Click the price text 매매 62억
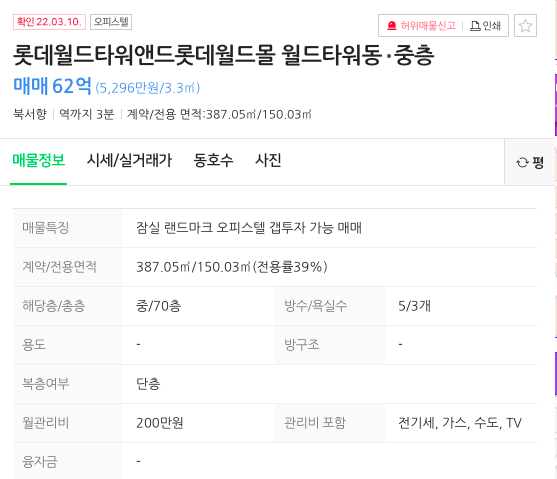This screenshot has height=479, width=557. point(52,86)
